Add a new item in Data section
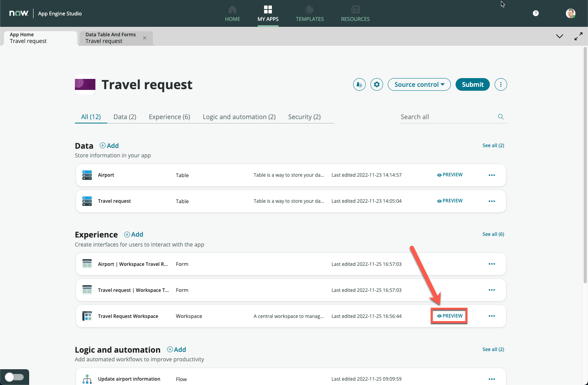The width and height of the screenshot is (588, 385). pos(109,146)
